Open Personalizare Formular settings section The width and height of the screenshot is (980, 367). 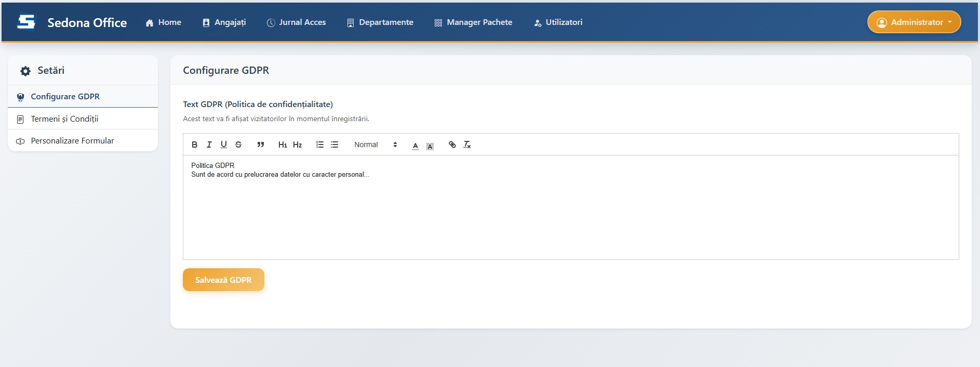pyautogui.click(x=72, y=141)
